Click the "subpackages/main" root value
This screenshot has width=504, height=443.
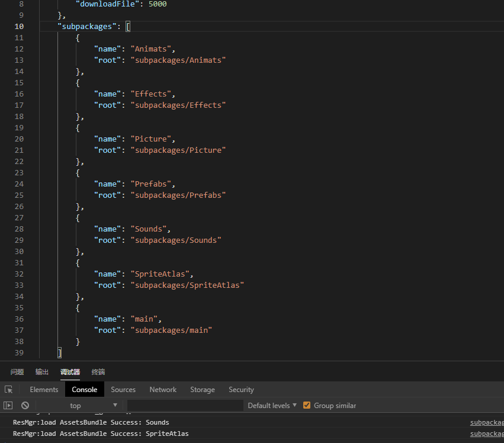pos(171,330)
